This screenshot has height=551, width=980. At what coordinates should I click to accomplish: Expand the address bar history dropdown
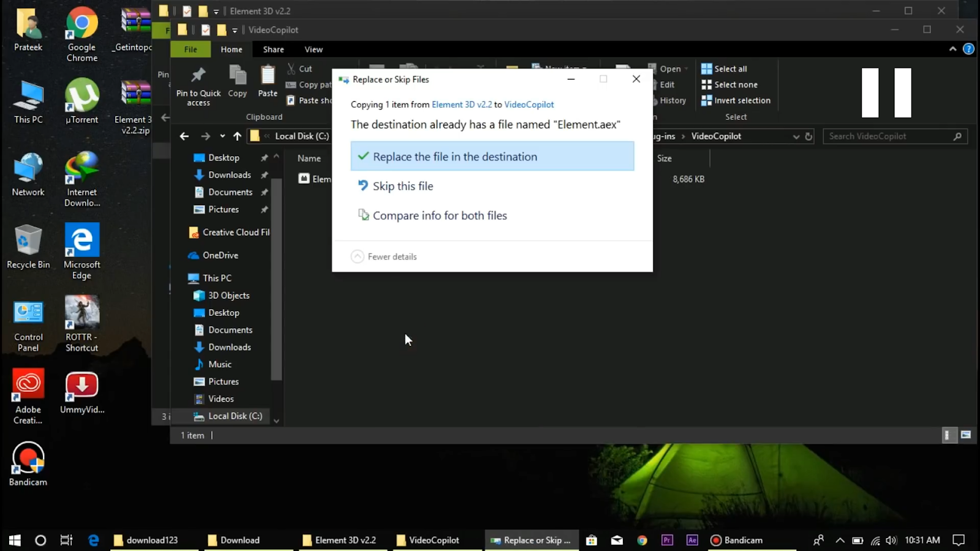[796, 137]
